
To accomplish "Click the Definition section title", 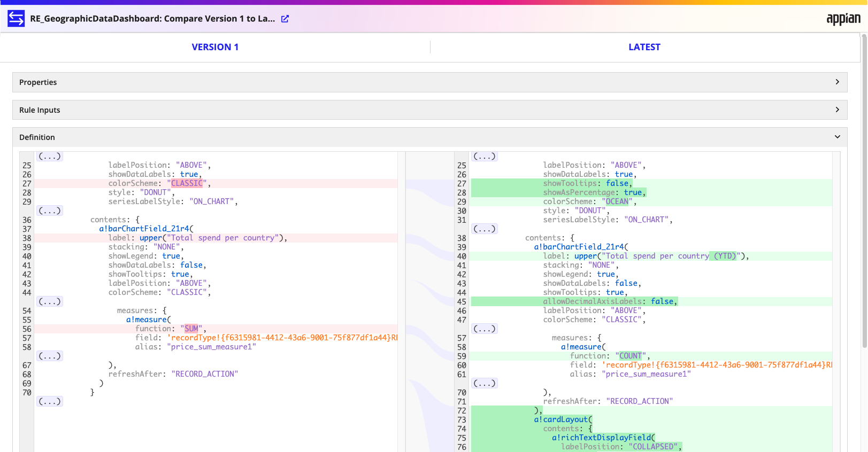I will point(37,137).
